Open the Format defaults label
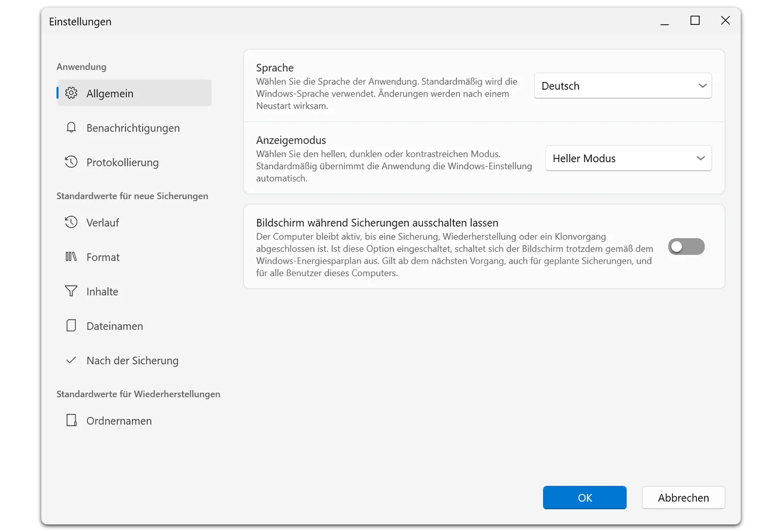 (x=103, y=257)
